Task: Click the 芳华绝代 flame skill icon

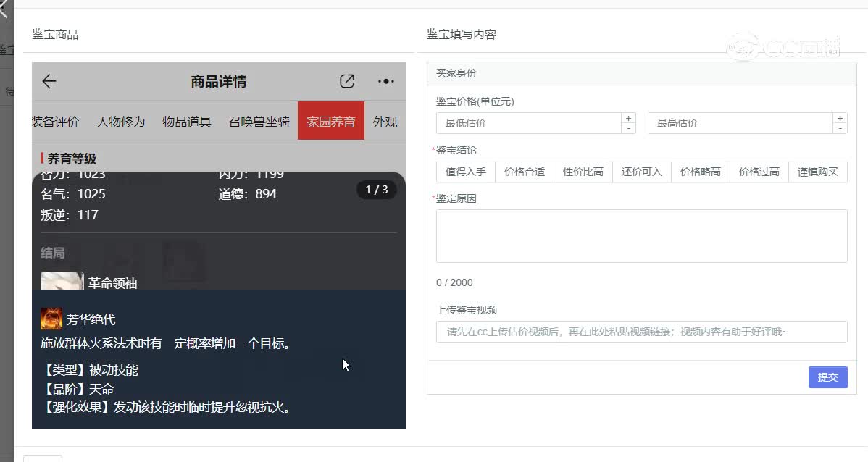Action: [52, 317]
